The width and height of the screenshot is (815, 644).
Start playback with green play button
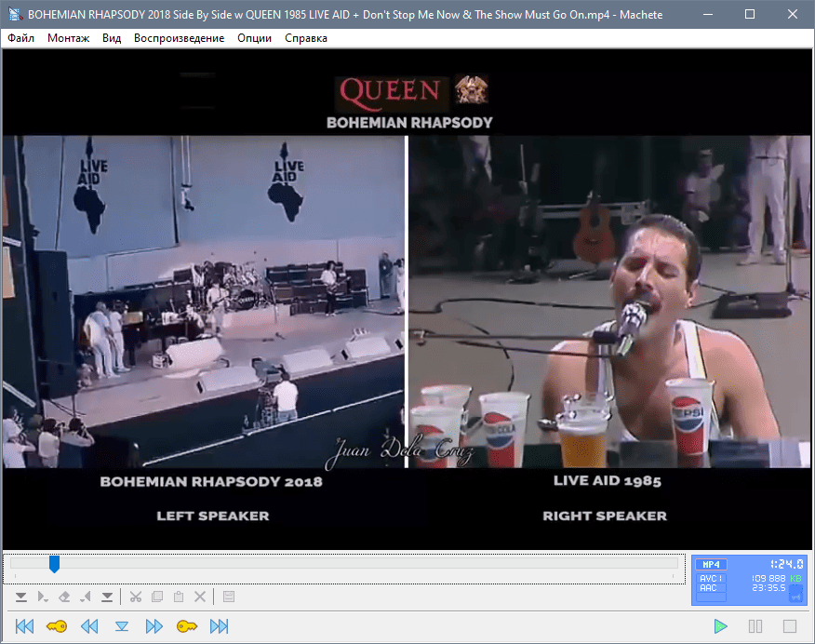point(720,626)
